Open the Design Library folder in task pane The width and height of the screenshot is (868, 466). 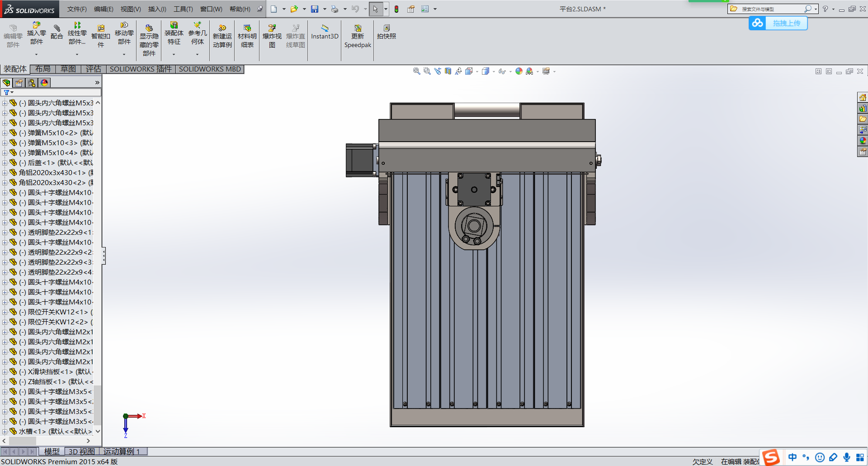pos(863,108)
